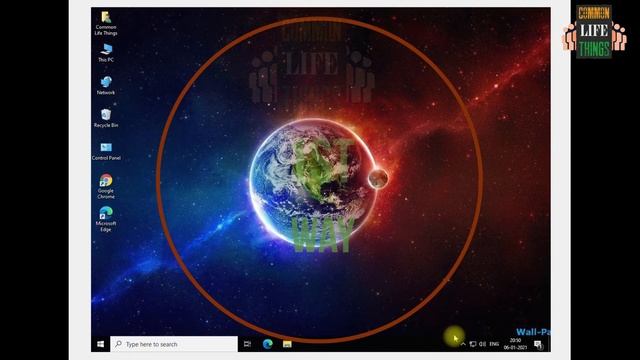Click the 'Type here to search' box

pos(174,344)
